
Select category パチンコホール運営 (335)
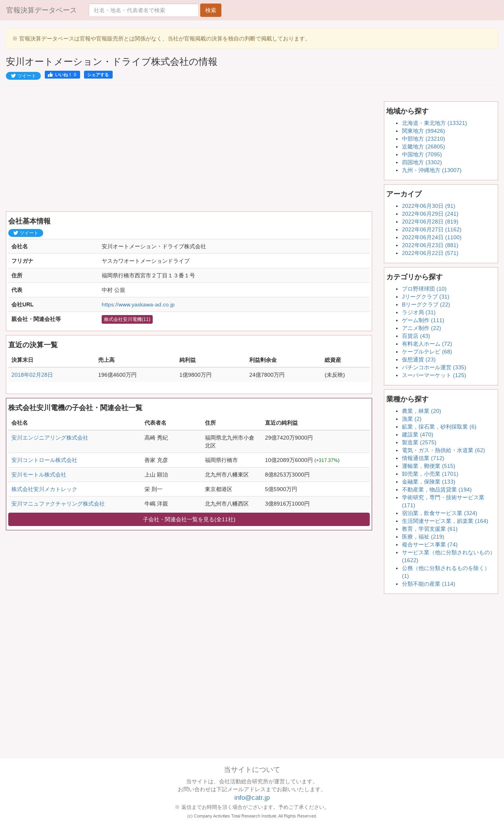(434, 367)
